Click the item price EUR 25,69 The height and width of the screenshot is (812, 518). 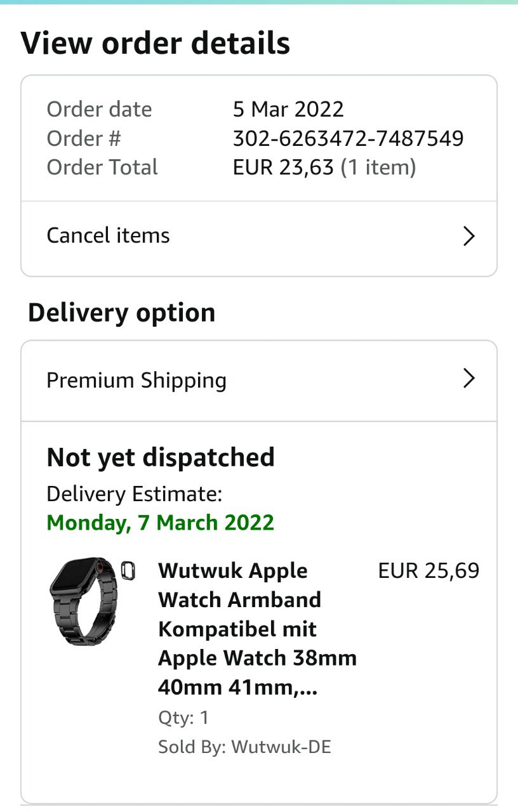[x=428, y=571]
